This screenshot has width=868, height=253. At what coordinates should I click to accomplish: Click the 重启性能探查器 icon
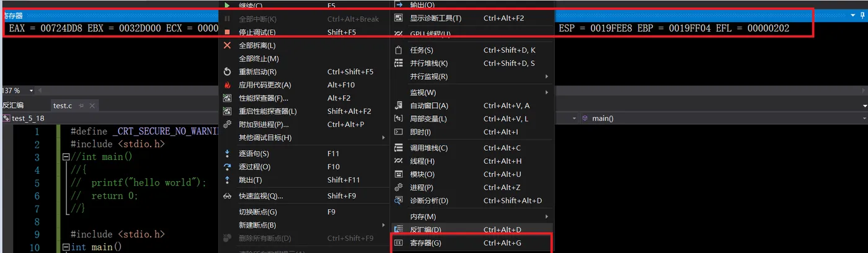pos(227,112)
